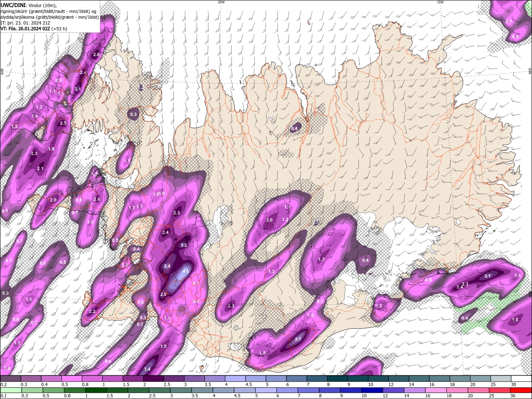This screenshot has height=399, width=532.
Task: Click the 0.8 label under the rain legend
Action: [x=67, y=396]
